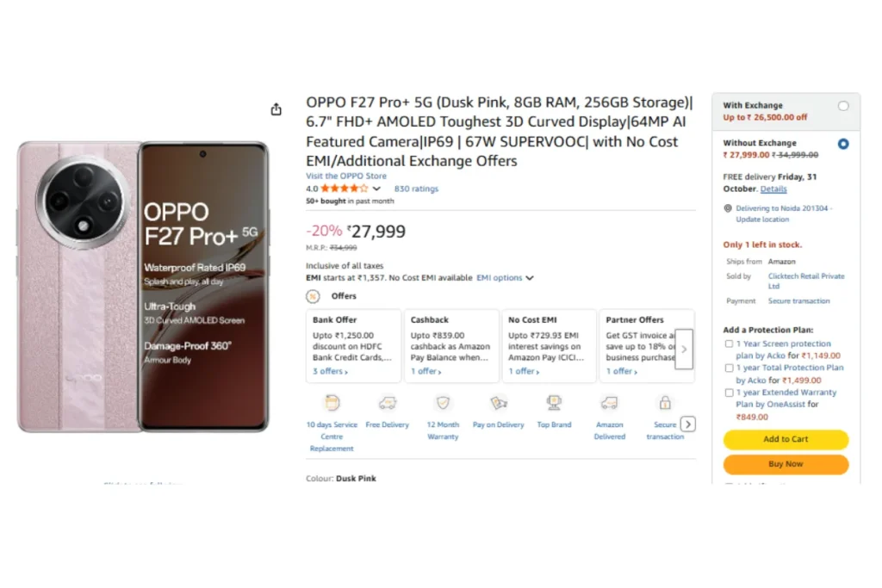Click the Secure transaction lock icon
Viewport: 882px width, 588px height.
pos(665,403)
